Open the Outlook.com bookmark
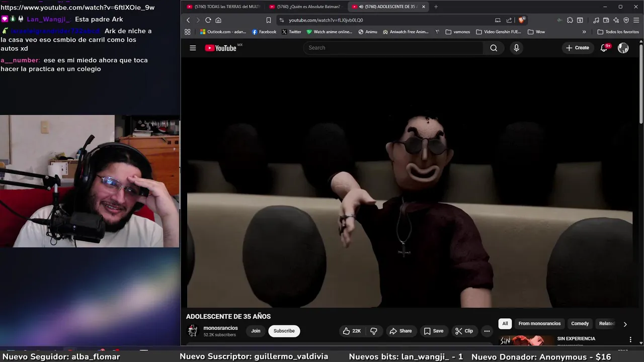This screenshot has height=362, width=644. click(x=223, y=32)
